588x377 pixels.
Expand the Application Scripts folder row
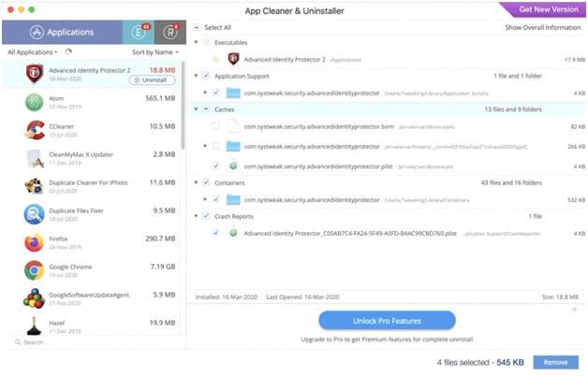coord(205,93)
